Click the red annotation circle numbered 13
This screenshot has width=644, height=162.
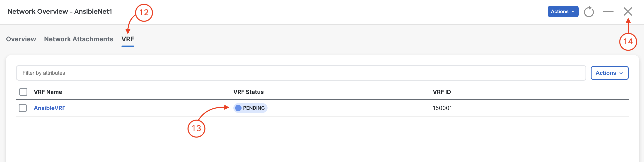[x=196, y=128]
